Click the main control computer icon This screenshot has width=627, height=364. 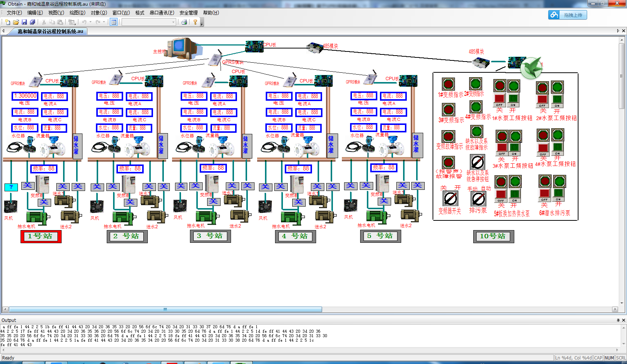[x=182, y=48]
